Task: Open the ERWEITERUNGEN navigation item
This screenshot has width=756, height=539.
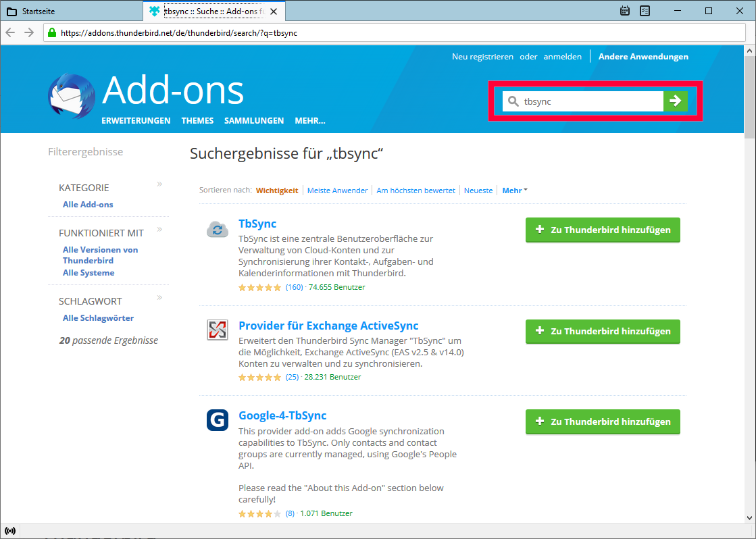Action: pyautogui.click(x=136, y=121)
